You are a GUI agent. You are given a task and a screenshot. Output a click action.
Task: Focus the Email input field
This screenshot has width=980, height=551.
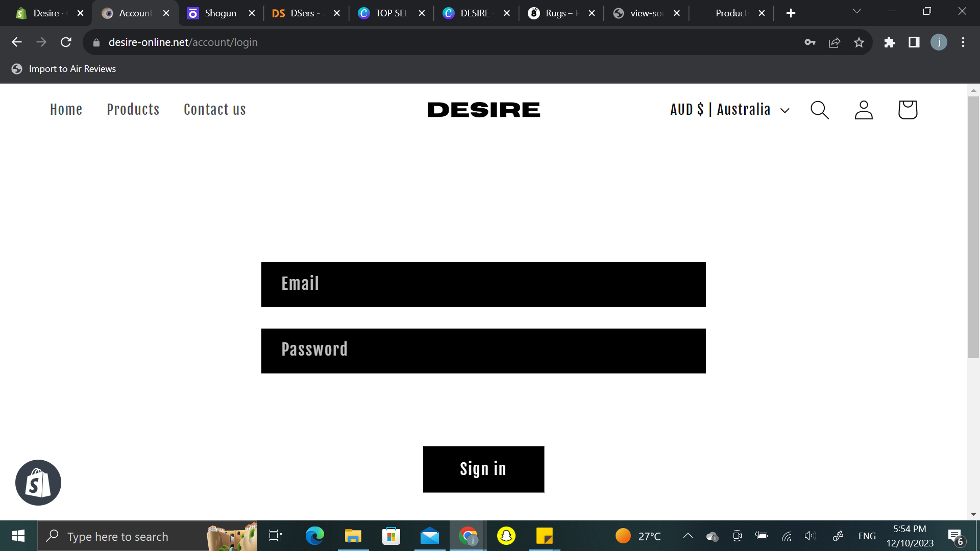483,285
